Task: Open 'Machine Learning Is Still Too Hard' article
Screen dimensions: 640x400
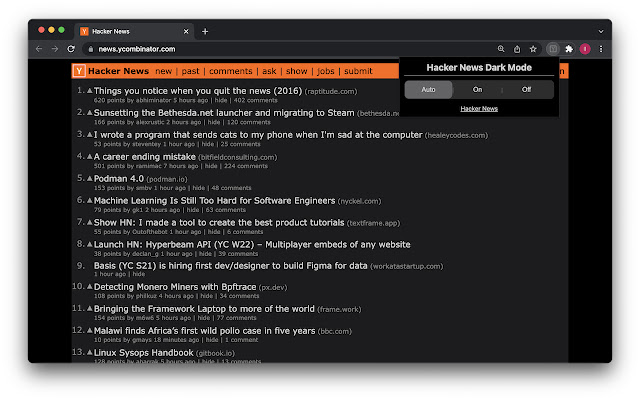Action: [214, 201]
